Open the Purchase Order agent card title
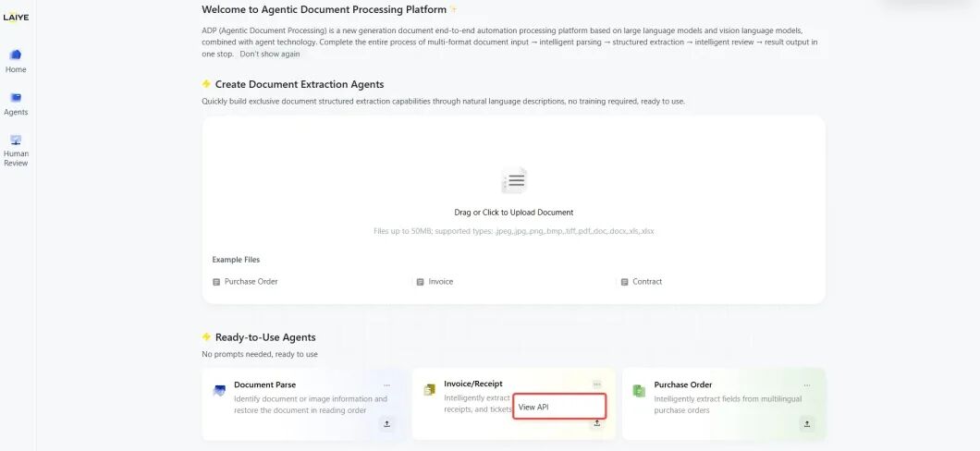The width and height of the screenshot is (980, 451). [x=682, y=384]
